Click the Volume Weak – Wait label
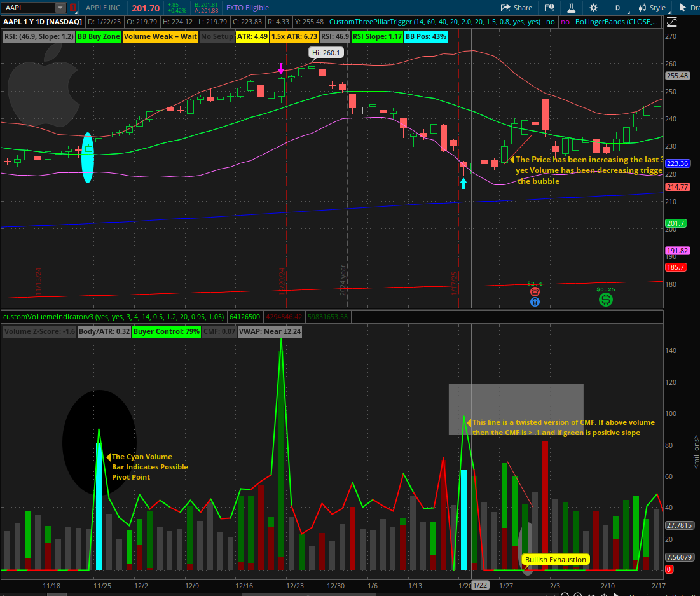Image resolution: width=700 pixels, height=596 pixels. pos(160,36)
